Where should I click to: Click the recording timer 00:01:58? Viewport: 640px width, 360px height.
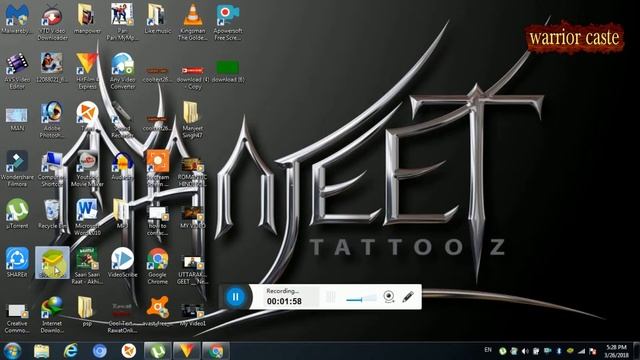(284, 302)
